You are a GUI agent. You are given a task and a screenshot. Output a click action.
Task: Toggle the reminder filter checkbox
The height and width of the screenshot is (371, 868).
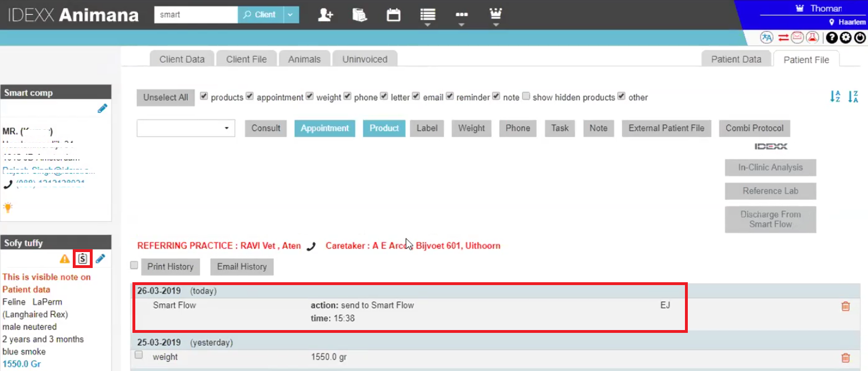click(450, 96)
